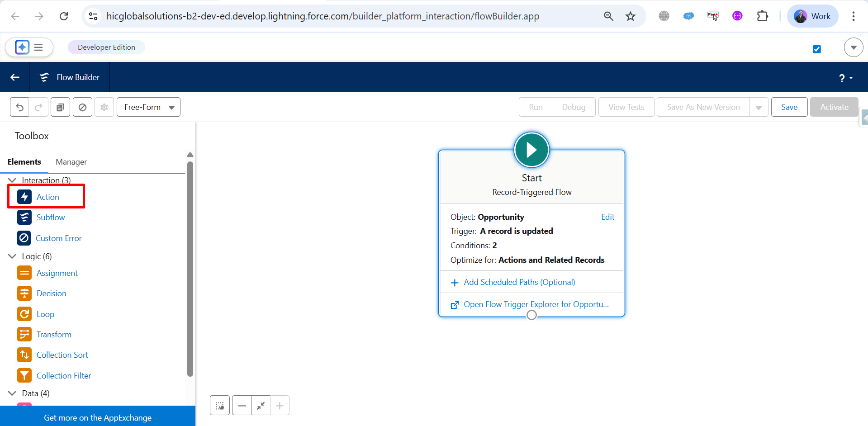Toggle the blue checkbox in header

tap(816, 49)
